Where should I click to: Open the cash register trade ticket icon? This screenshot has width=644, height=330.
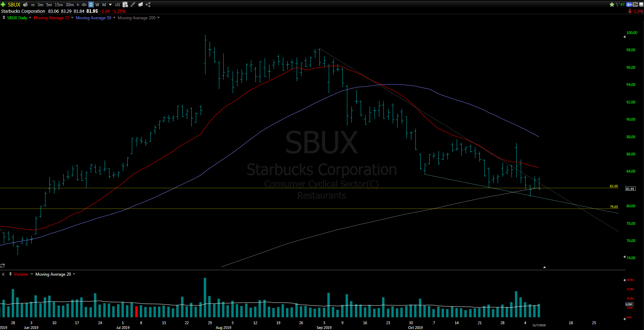pos(25,4)
